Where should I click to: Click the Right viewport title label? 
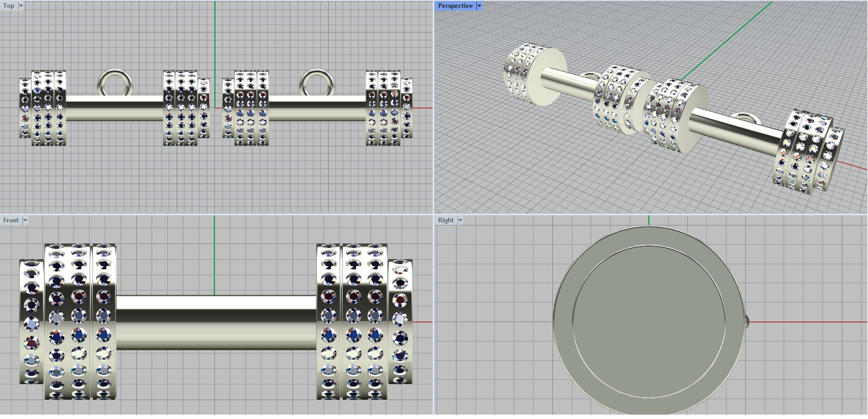point(445,220)
